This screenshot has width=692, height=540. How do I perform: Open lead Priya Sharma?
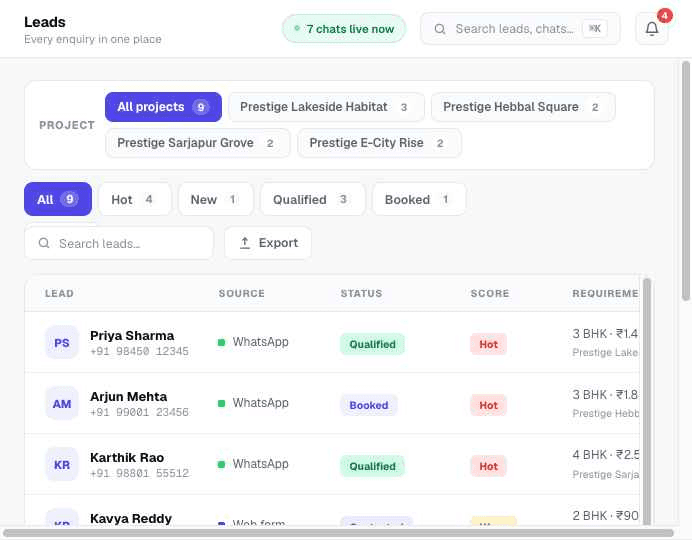pyautogui.click(x=132, y=336)
